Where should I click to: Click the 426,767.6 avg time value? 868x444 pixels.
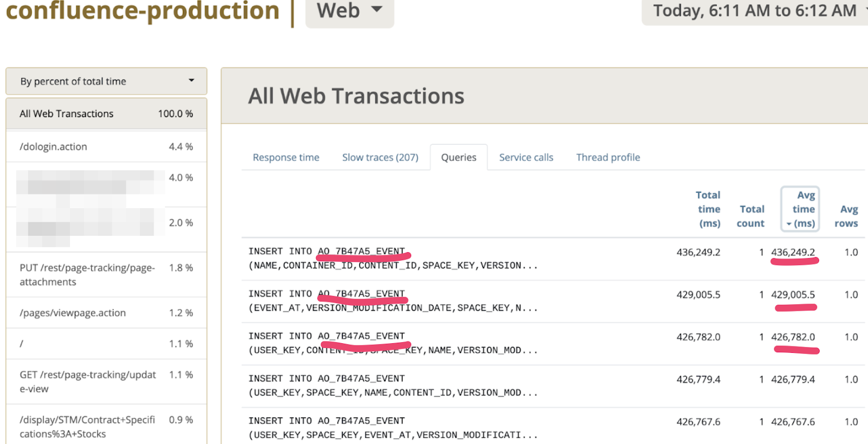(x=793, y=421)
